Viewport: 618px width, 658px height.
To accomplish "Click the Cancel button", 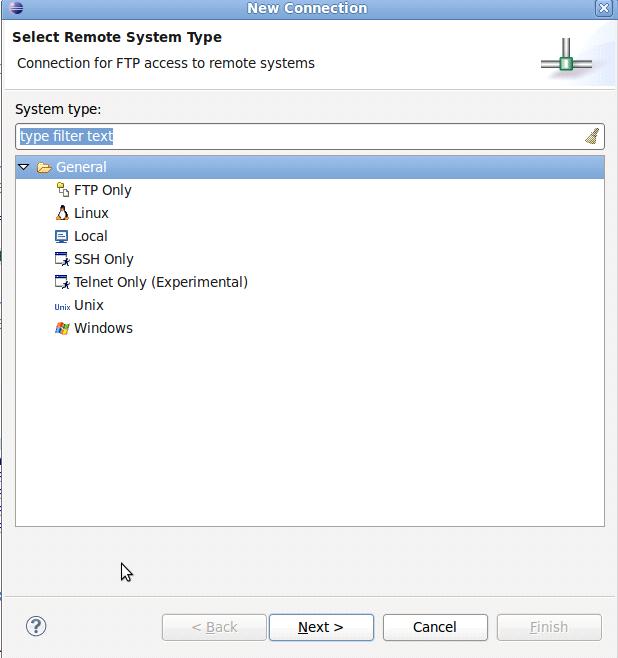I will pos(435,627).
